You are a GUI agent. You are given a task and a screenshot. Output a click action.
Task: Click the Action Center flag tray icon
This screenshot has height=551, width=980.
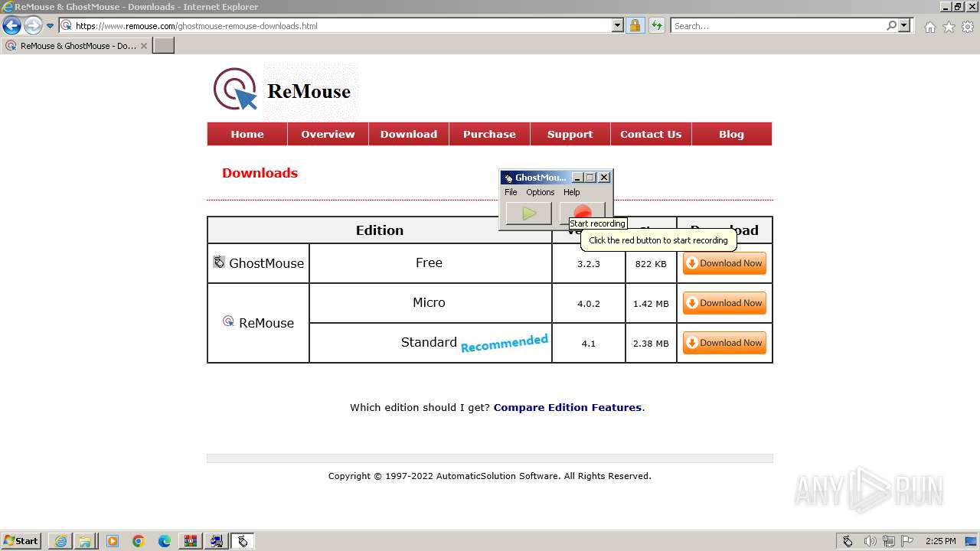tap(907, 541)
